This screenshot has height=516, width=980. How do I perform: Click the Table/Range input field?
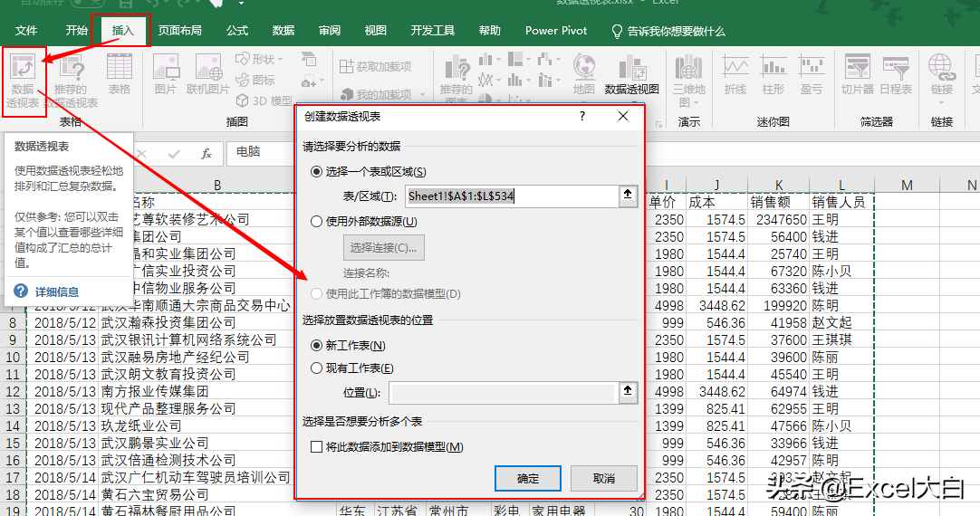511,196
